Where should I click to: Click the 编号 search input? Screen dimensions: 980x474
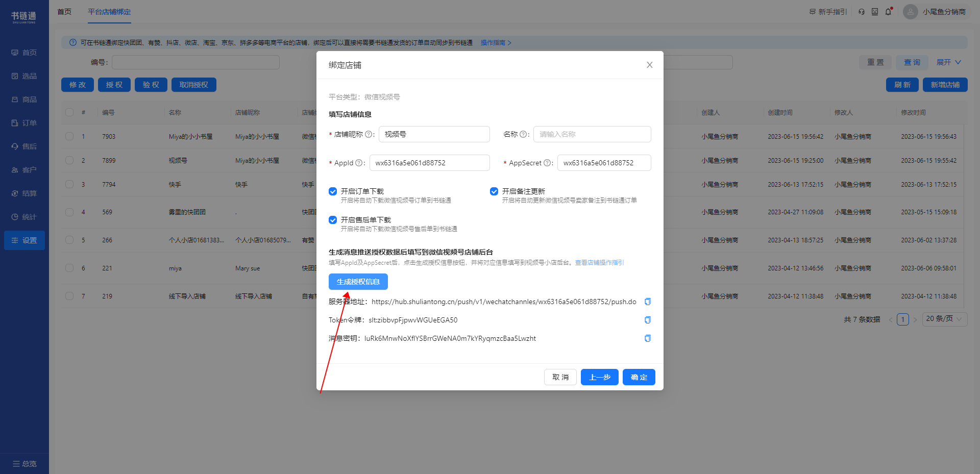196,62
